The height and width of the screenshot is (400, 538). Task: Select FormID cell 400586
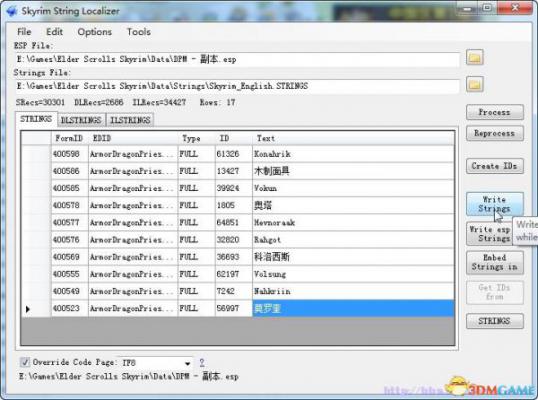[x=70, y=171]
